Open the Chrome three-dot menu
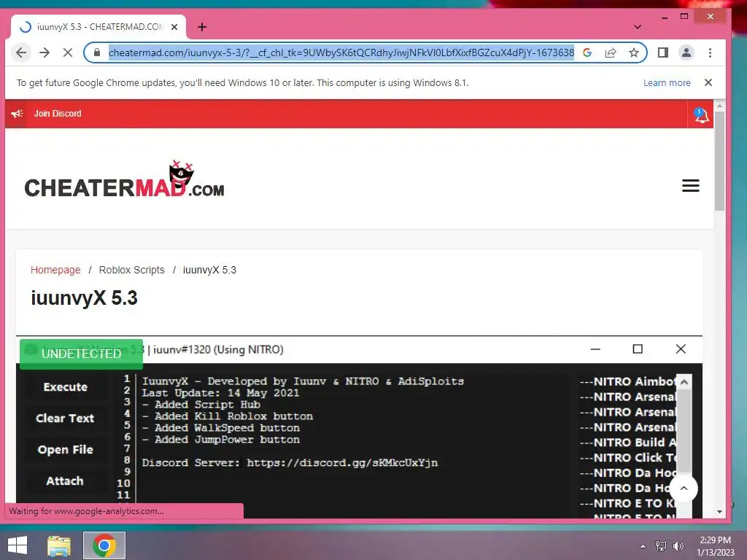This screenshot has height=560, width=747. coord(710,52)
